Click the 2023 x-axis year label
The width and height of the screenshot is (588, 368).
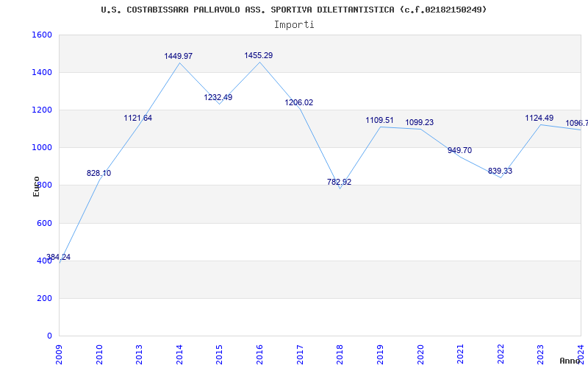tap(541, 354)
